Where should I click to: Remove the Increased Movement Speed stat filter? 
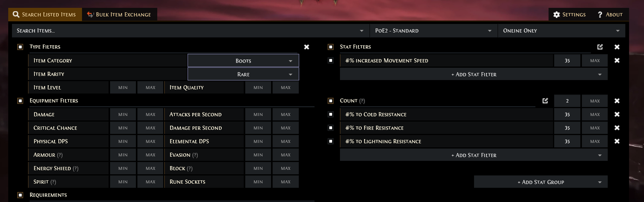coord(617,61)
